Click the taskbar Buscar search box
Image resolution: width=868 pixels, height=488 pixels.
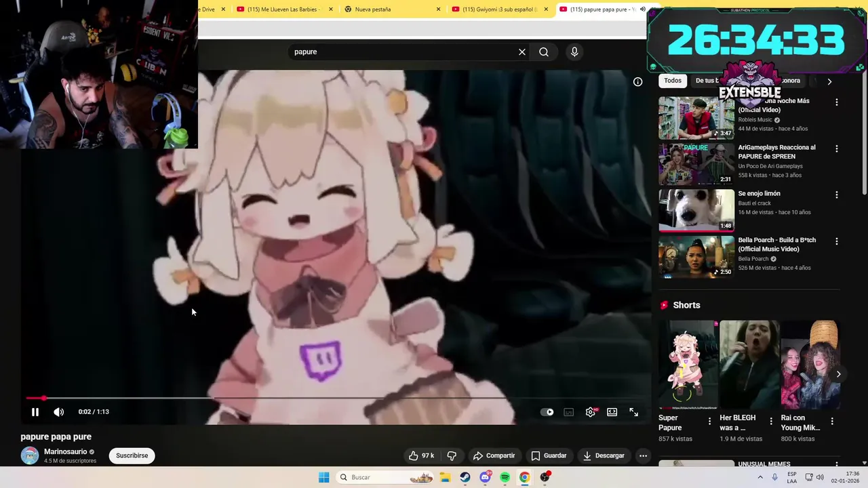click(384, 477)
